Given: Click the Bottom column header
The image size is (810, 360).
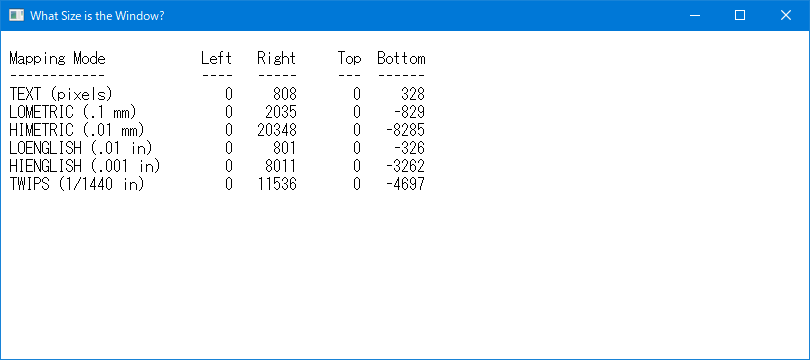Looking at the screenshot, I should click(401, 58).
